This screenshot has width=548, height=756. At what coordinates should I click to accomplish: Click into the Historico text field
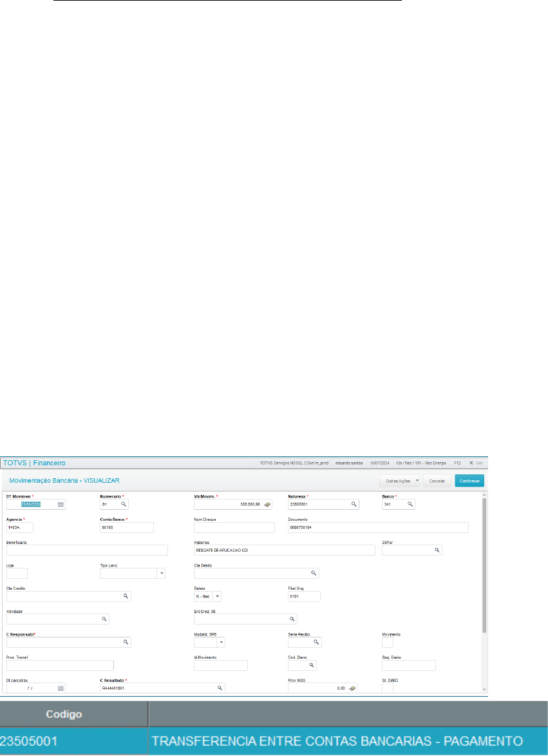284,550
